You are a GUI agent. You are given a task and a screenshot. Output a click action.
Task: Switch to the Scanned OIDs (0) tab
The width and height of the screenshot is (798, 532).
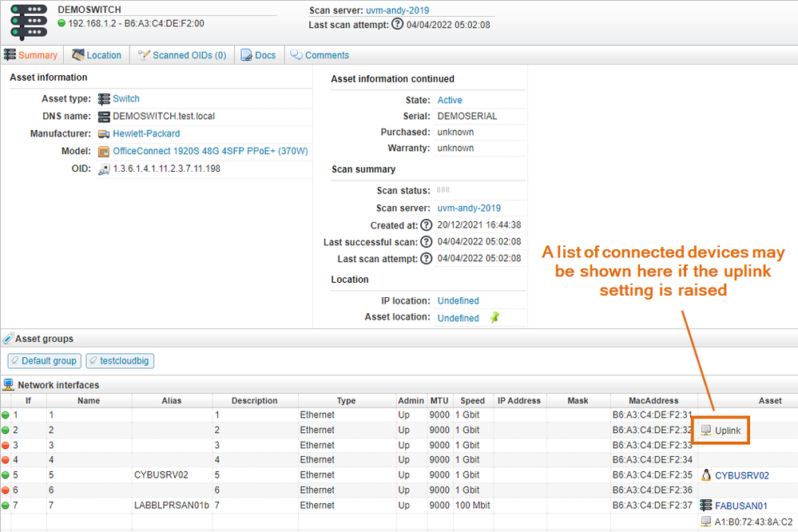coord(182,55)
